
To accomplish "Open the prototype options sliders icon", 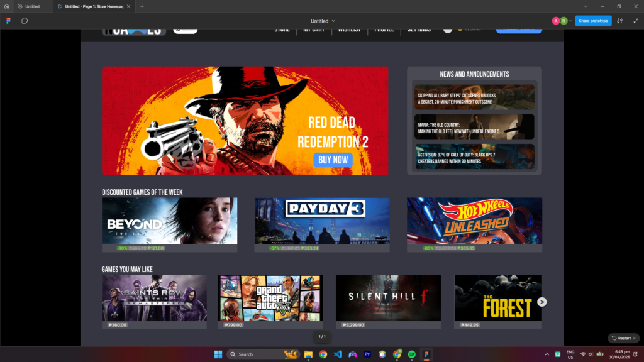I will pyautogui.click(x=619, y=21).
